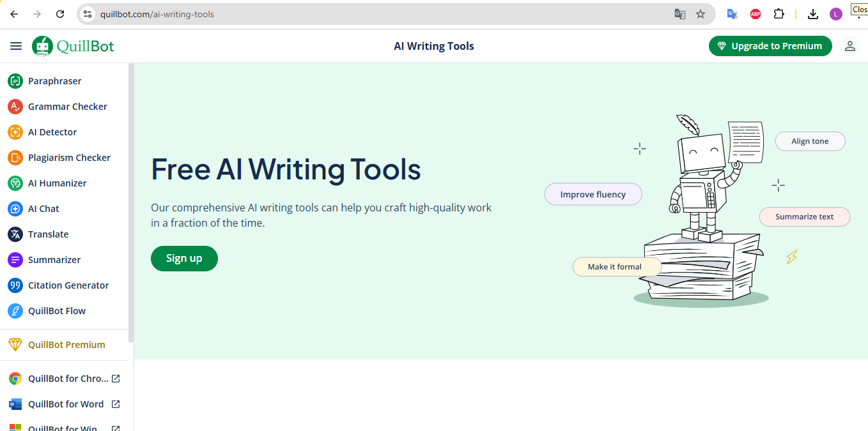
Task: Select Grammar Checker in the sidebar
Action: pos(68,107)
